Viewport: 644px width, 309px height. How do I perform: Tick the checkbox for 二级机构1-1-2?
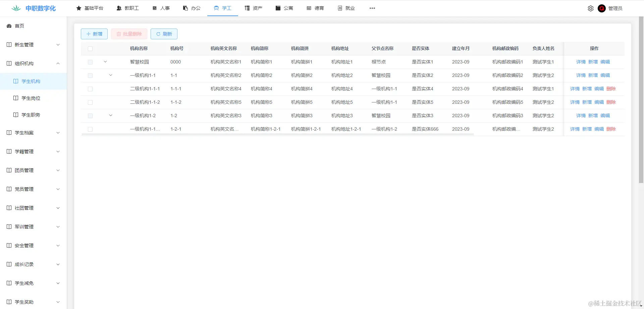click(x=90, y=102)
